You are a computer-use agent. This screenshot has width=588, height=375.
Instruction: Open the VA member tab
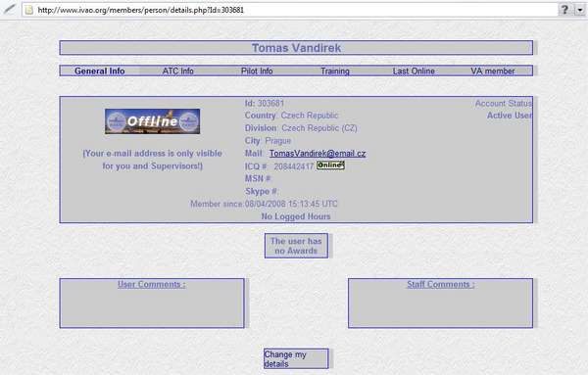[492, 70]
